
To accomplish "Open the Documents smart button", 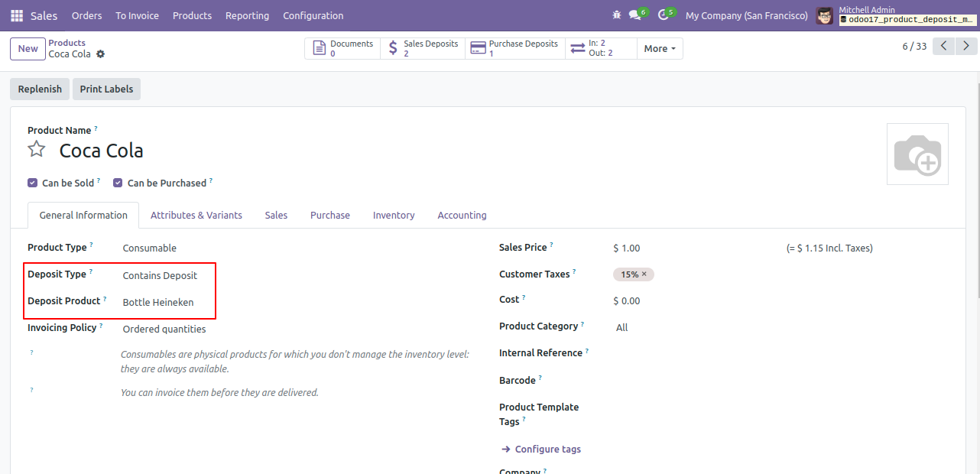I will point(342,48).
